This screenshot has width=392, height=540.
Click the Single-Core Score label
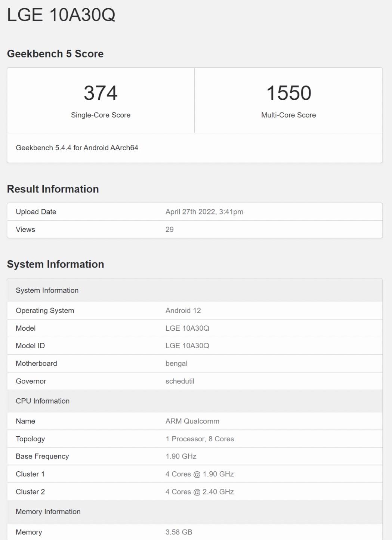pyautogui.click(x=101, y=115)
